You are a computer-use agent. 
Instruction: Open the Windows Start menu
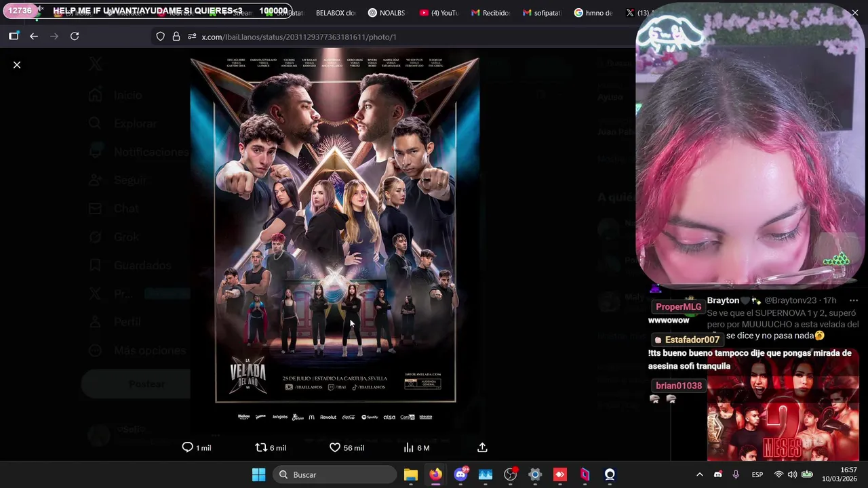tap(258, 474)
